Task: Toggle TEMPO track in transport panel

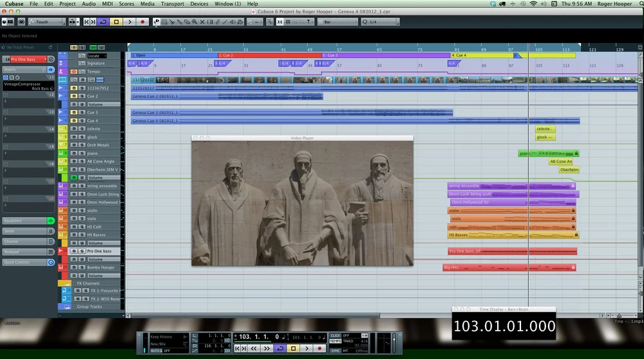Action: coord(336,342)
